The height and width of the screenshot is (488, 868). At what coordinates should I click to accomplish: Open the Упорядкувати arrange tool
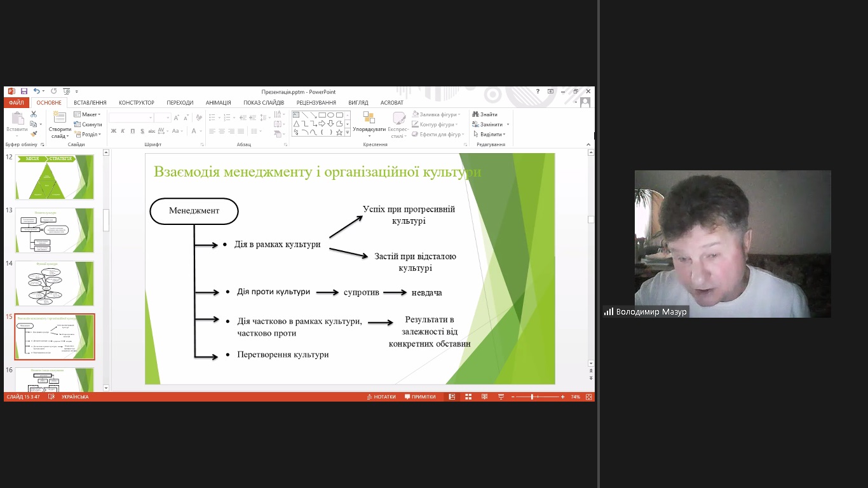(369, 124)
